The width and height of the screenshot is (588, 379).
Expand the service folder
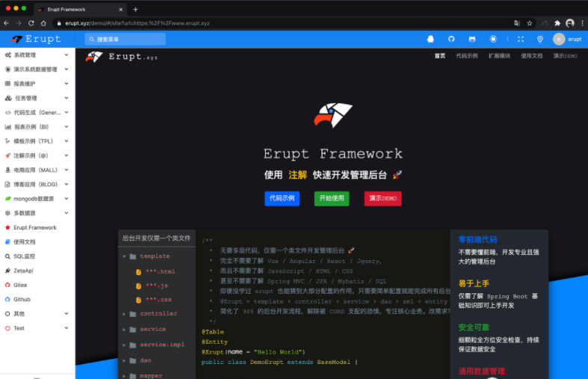(x=124, y=330)
